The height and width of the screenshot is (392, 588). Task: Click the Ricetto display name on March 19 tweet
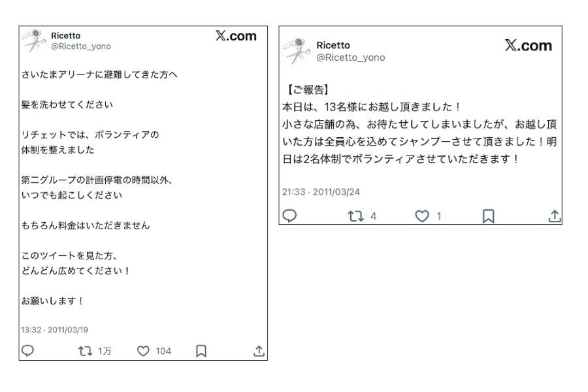(66, 35)
